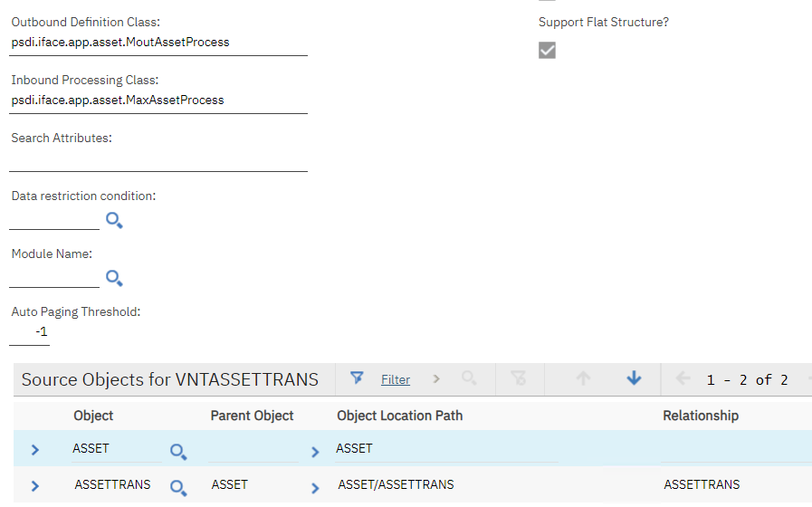Viewport: 812px width, 507px height.
Task: Click the previous row up arrow
Action: pyautogui.click(x=583, y=378)
